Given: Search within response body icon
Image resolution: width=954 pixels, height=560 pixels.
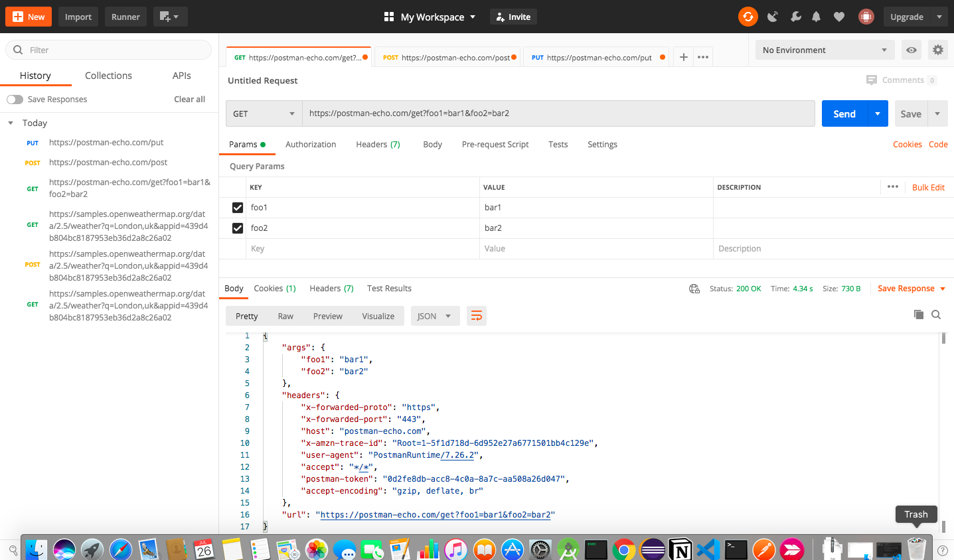Looking at the screenshot, I should [936, 315].
